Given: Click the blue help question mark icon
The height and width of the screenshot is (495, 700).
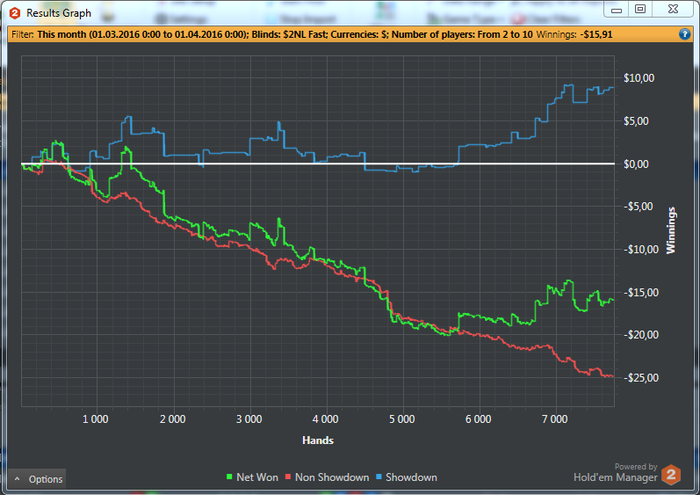Looking at the screenshot, I should pyautogui.click(x=684, y=34).
